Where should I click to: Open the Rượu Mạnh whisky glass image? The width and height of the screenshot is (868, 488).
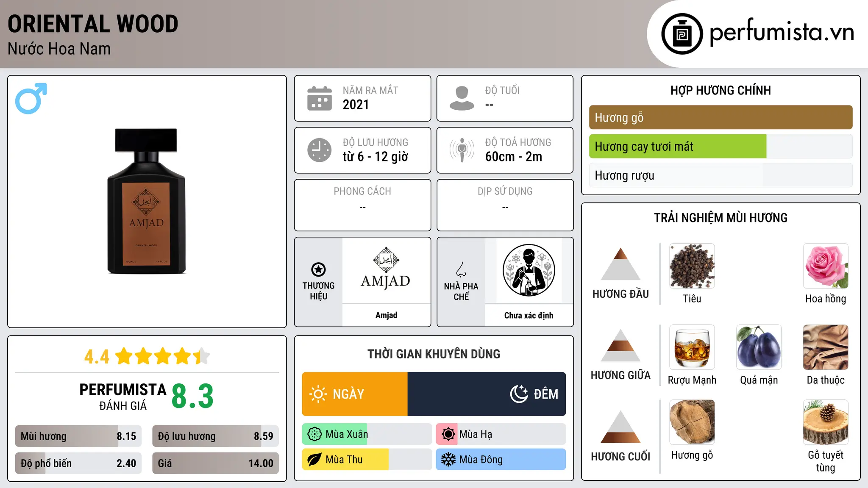point(692,347)
